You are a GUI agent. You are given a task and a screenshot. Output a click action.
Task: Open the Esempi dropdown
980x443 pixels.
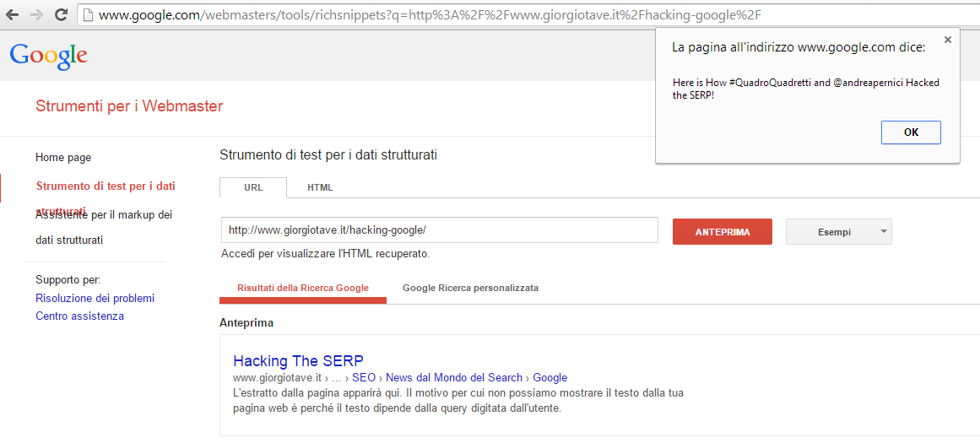(839, 232)
